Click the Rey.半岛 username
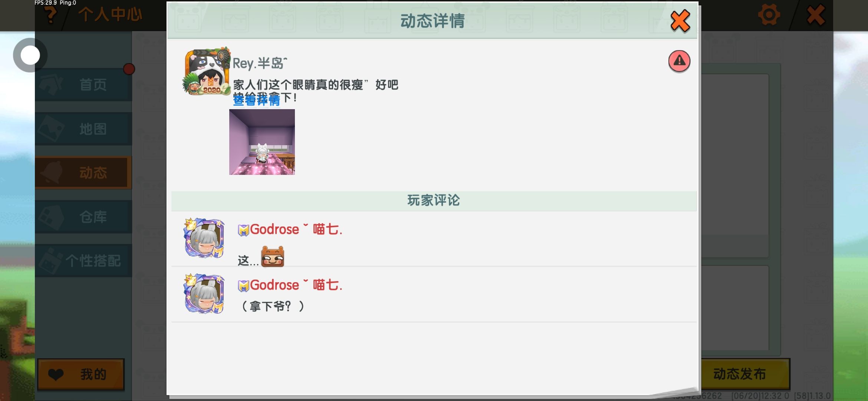The image size is (868, 401). tap(260, 63)
